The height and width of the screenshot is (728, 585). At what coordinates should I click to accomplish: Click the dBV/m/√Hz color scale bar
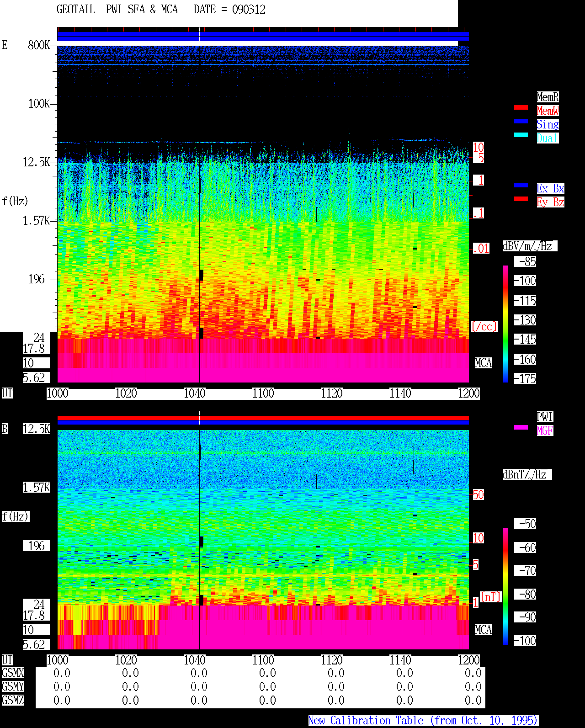pos(505,324)
